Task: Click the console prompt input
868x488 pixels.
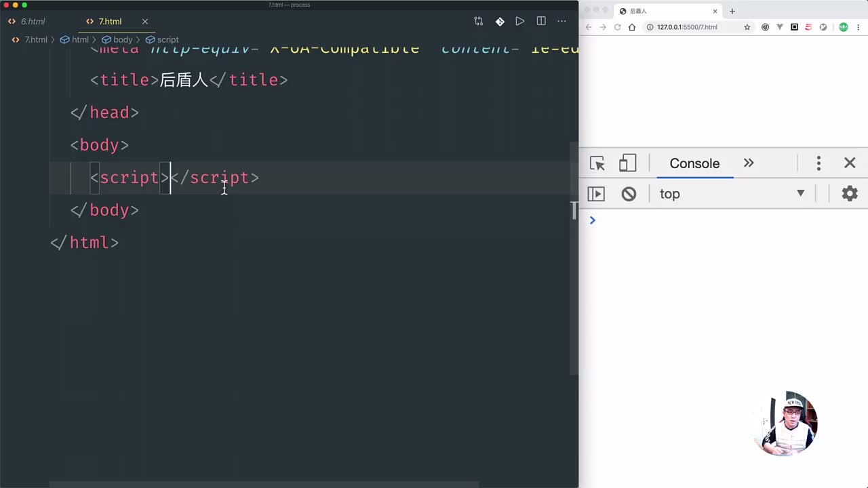Action: pyautogui.click(x=729, y=220)
